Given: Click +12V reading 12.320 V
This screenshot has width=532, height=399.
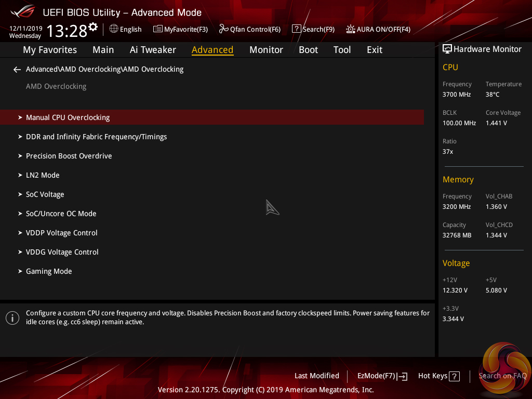Looking at the screenshot, I should coord(455,290).
